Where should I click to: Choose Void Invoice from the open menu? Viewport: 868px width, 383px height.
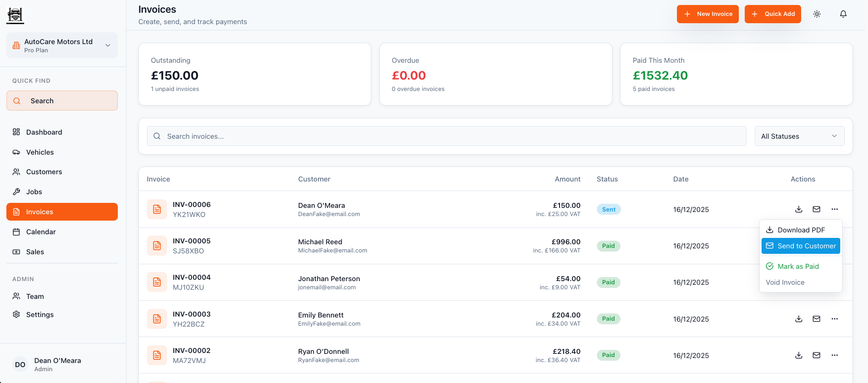pyautogui.click(x=785, y=282)
